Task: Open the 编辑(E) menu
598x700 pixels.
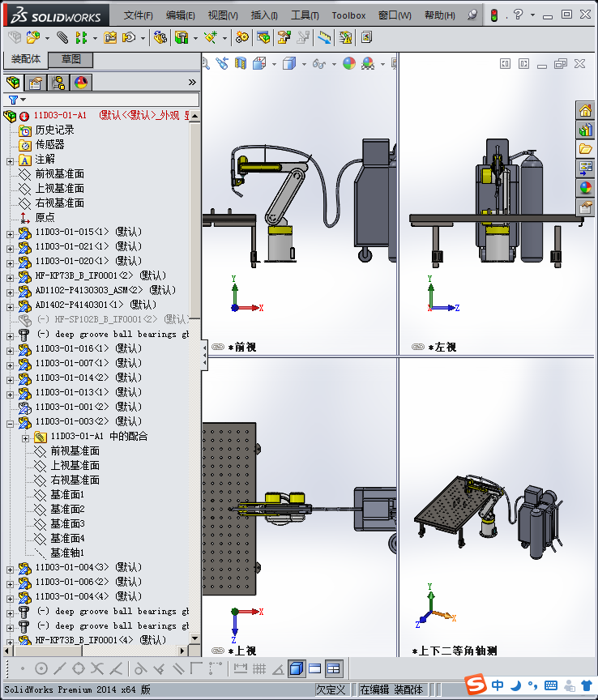Action: coord(181,15)
